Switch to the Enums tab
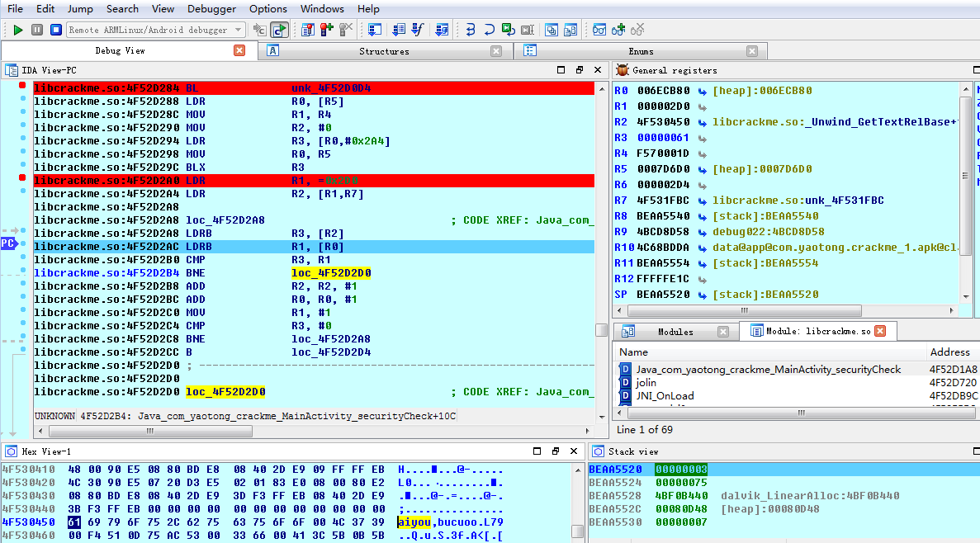The width and height of the screenshot is (980, 543). pyautogui.click(x=641, y=51)
